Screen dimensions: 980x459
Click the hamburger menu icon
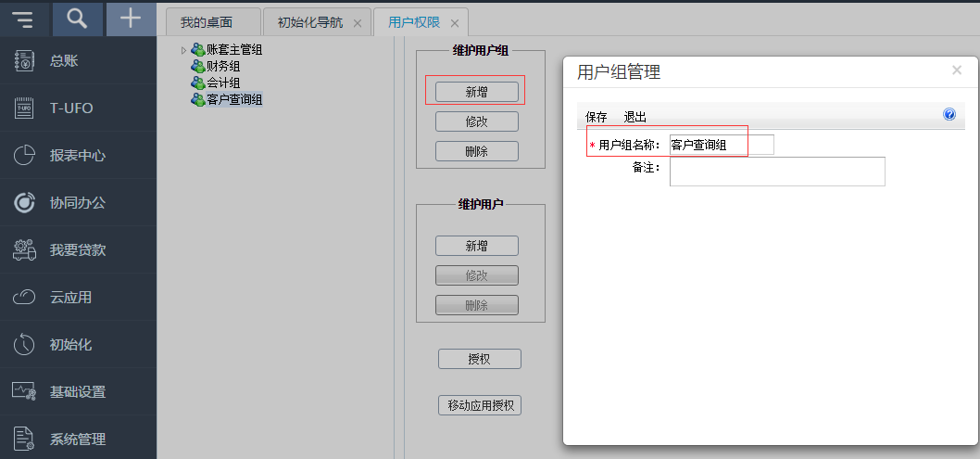click(x=23, y=19)
